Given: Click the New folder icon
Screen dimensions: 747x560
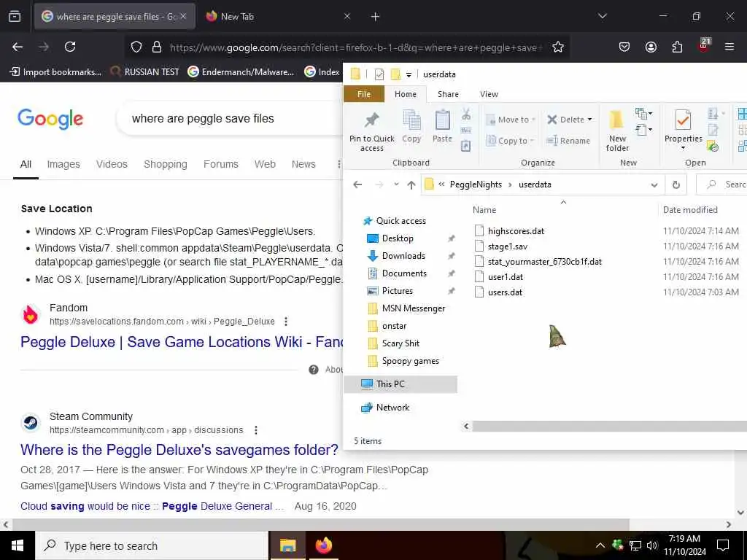Looking at the screenshot, I should (x=617, y=120).
